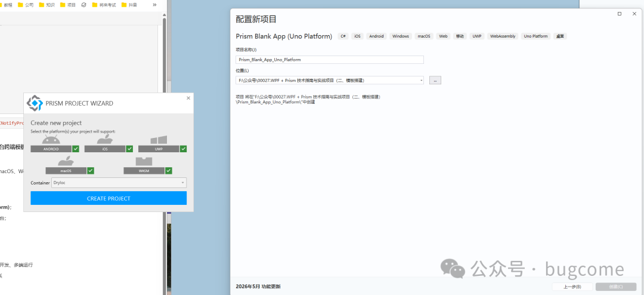Click the WASM platform icon

point(144,162)
